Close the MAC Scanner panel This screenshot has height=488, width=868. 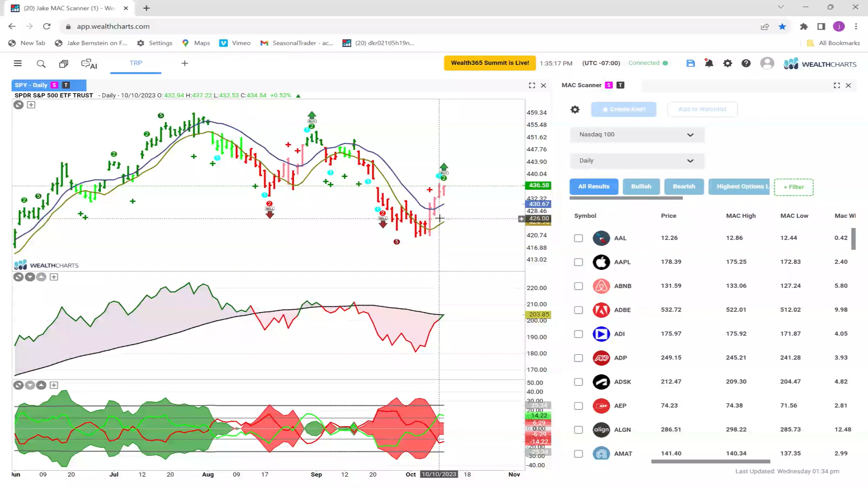848,85
